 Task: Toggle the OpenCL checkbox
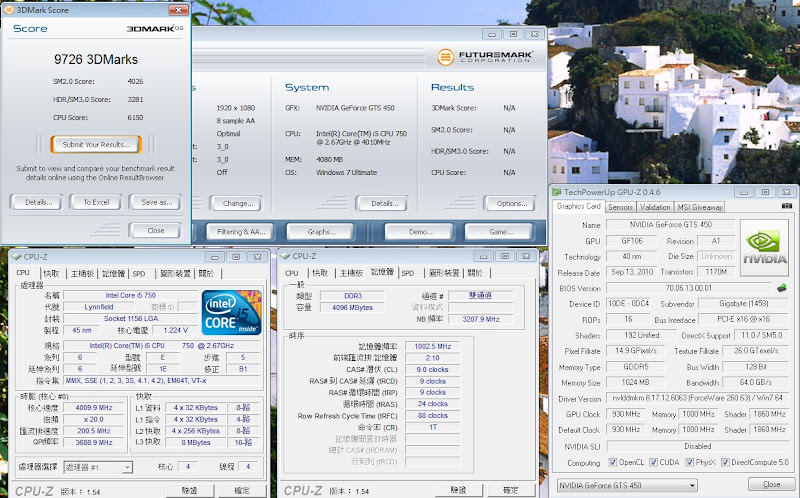(x=613, y=462)
